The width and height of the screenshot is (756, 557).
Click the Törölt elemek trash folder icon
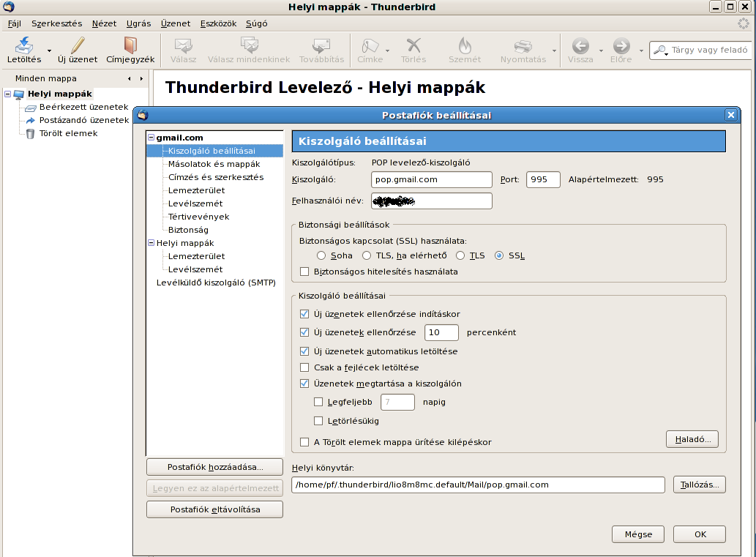(x=30, y=133)
